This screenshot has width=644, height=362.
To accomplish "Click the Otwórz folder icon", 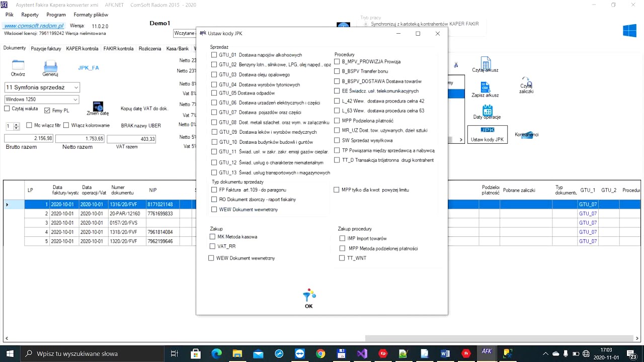I will coord(18,65).
